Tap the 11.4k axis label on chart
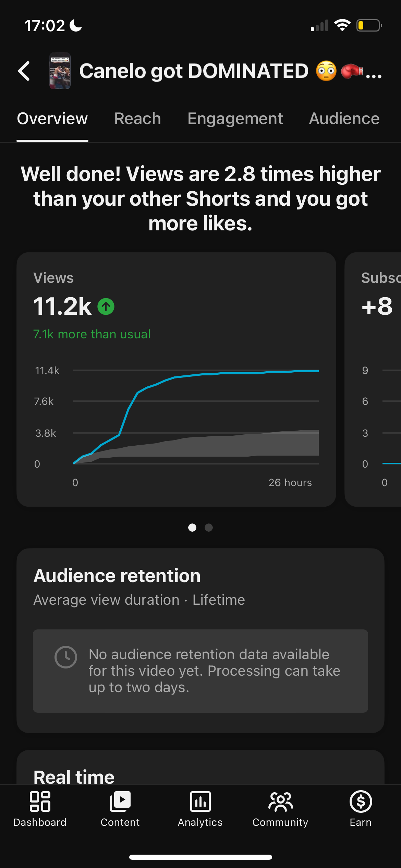The image size is (401, 868). coord(47,371)
